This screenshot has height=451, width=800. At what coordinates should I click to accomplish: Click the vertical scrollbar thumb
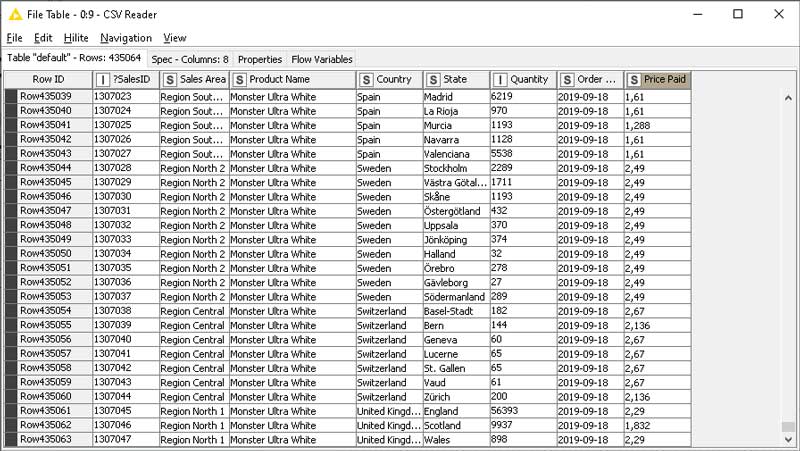pos(788,427)
